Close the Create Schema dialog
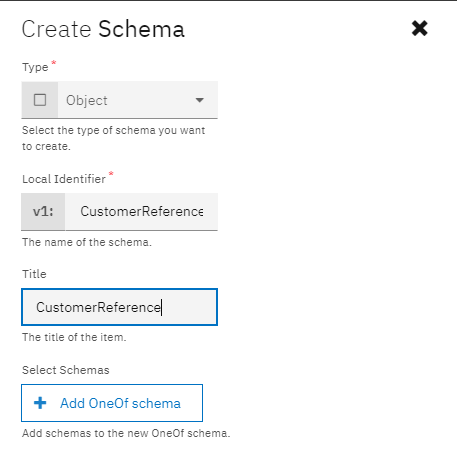457x454 pixels. 419,28
